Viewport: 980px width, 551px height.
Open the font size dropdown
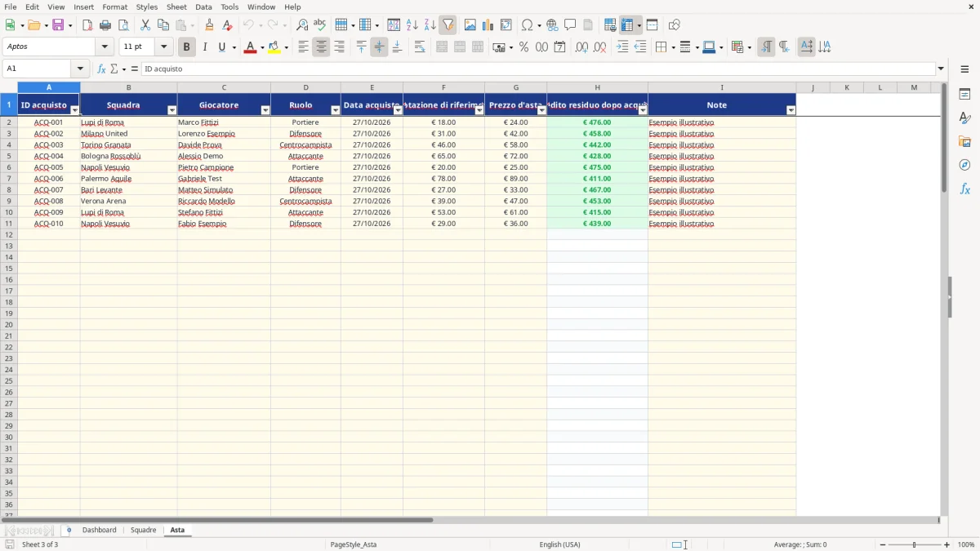[163, 47]
